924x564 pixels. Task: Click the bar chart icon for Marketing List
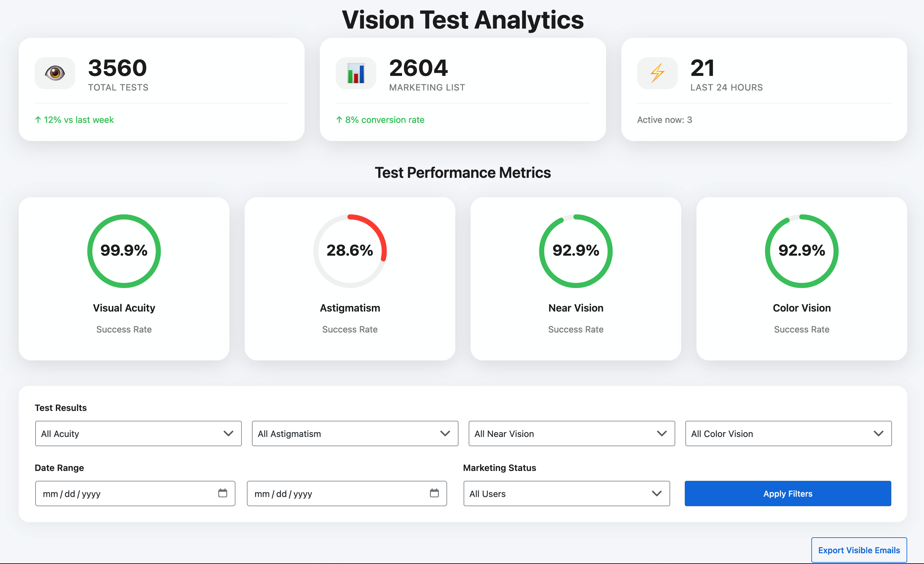[355, 73]
